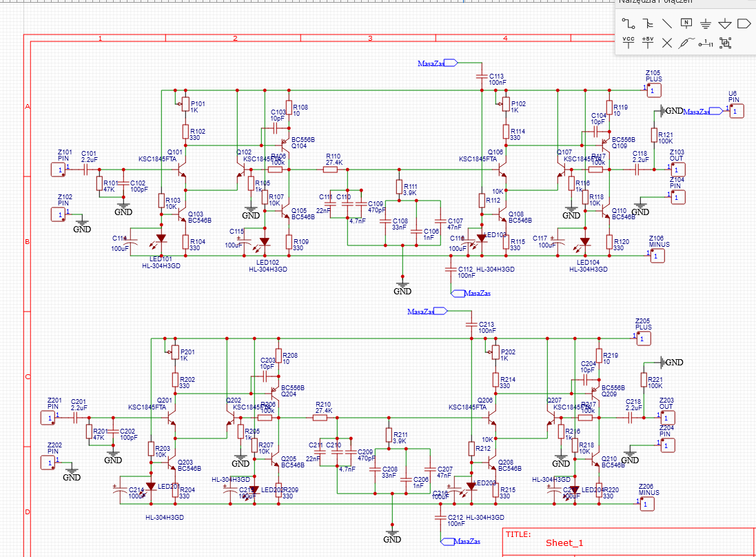The height and width of the screenshot is (557, 756).
Task: Select the Z103 OUT connector
Action: 679,170
